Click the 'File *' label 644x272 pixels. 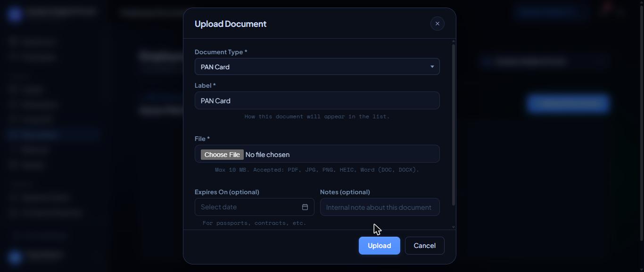pyautogui.click(x=202, y=139)
